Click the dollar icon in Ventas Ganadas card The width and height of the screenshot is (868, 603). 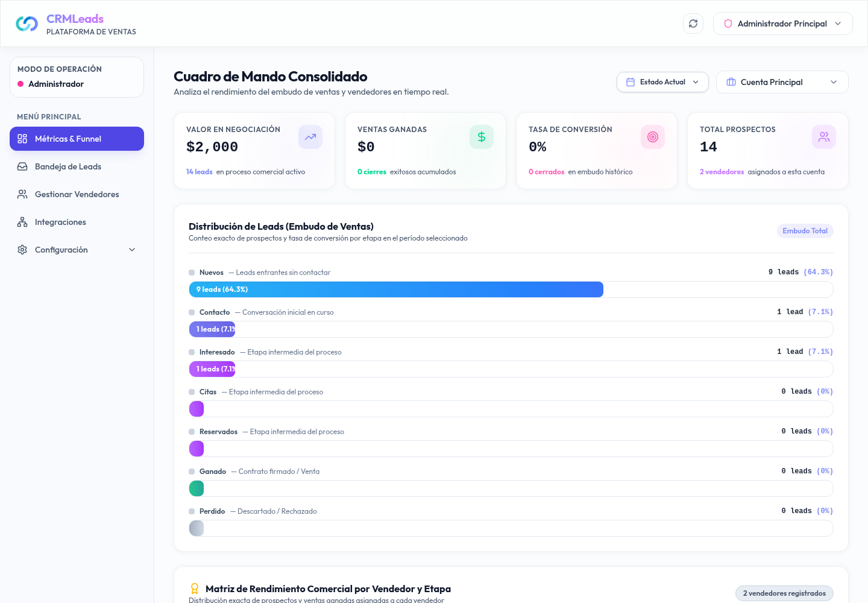point(482,137)
